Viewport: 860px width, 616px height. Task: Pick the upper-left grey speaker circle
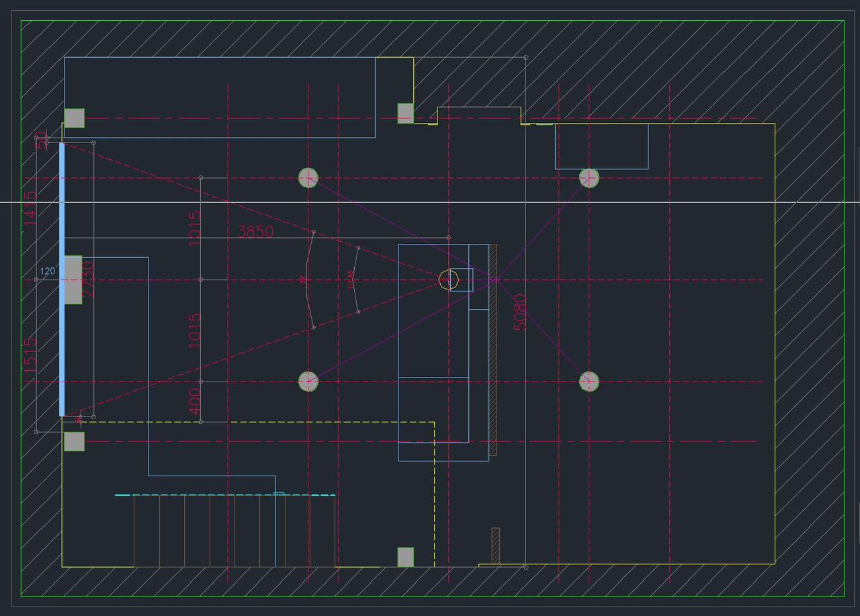(x=308, y=178)
